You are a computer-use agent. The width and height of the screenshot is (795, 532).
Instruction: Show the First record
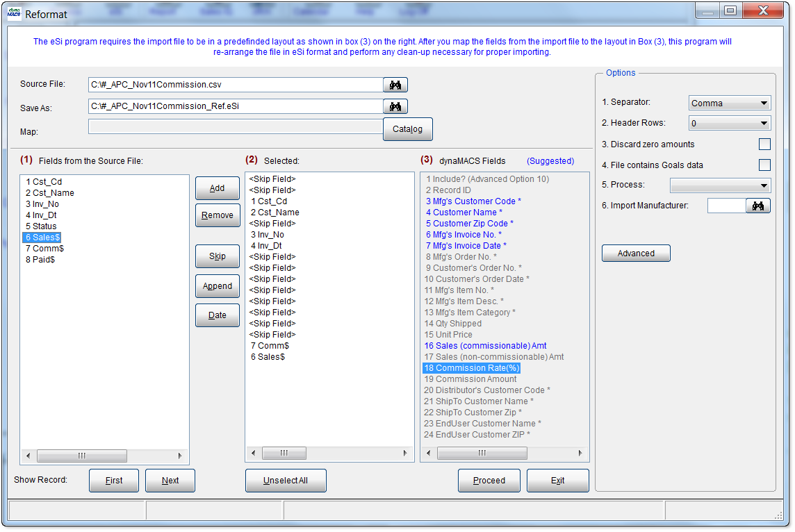[x=113, y=481]
